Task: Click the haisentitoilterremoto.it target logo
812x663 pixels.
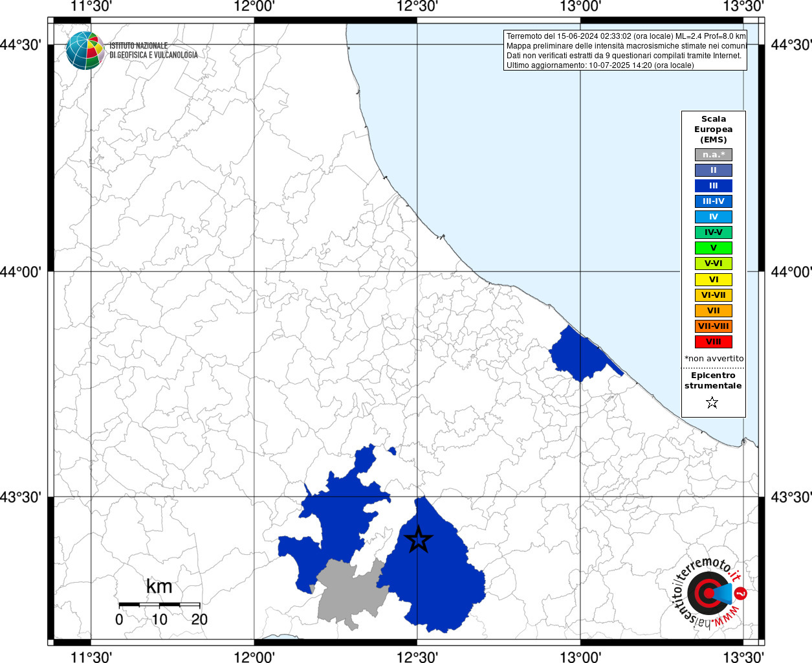Action: coord(710,592)
